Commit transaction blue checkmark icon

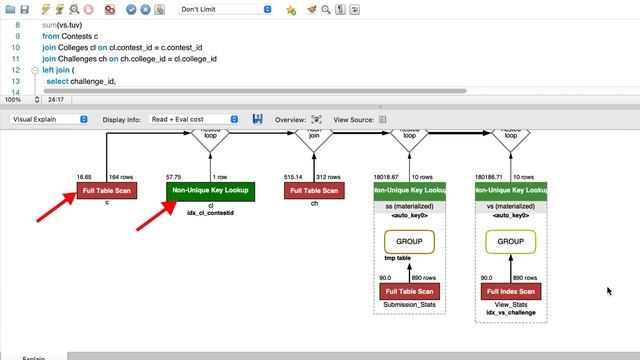[x=131, y=9]
